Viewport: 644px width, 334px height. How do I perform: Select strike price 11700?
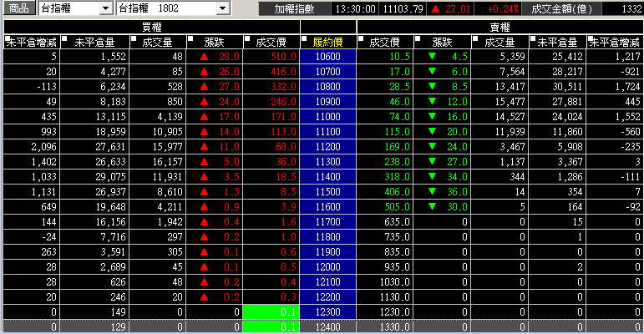[327, 222]
